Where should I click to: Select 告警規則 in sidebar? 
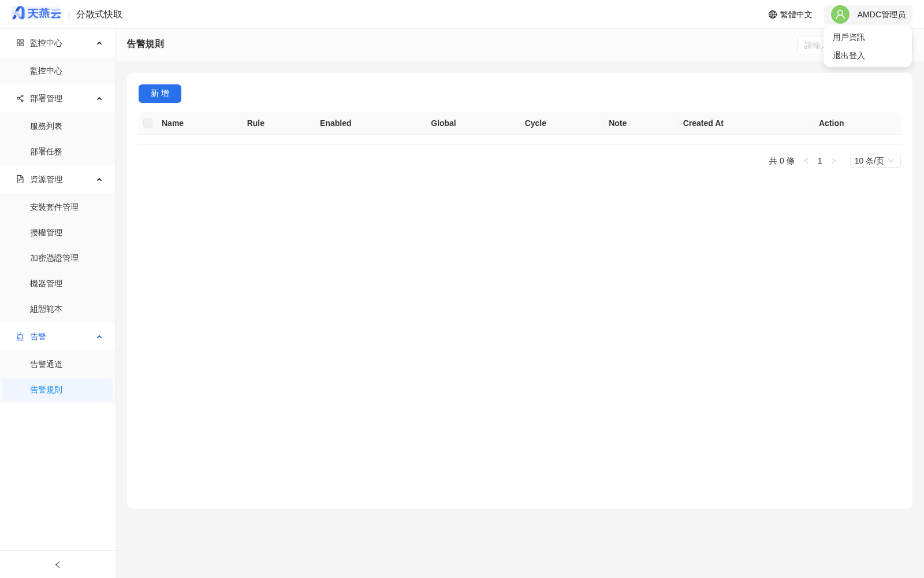click(58, 390)
